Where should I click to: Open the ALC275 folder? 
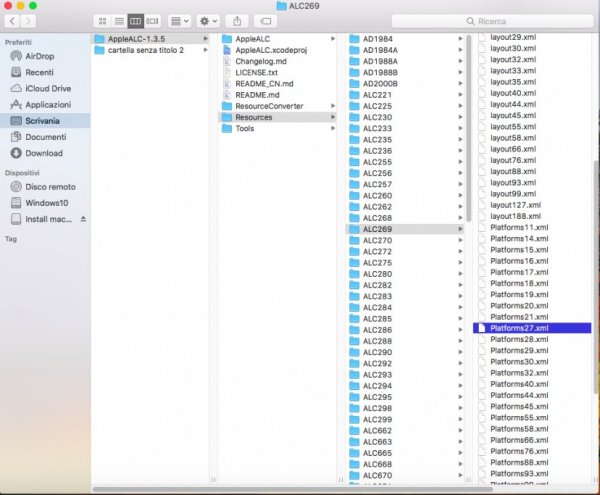tap(405, 263)
